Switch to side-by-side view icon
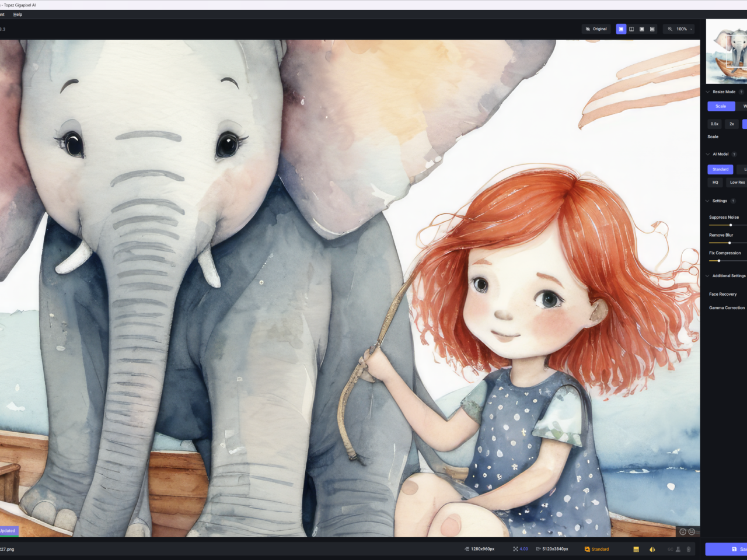The height and width of the screenshot is (560, 747). (642, 29)
